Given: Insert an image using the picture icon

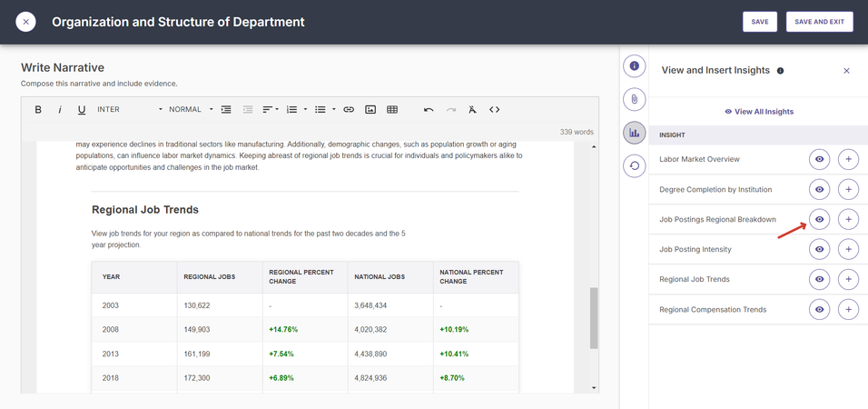Looking at the screenshot, I should click(370, 110).
